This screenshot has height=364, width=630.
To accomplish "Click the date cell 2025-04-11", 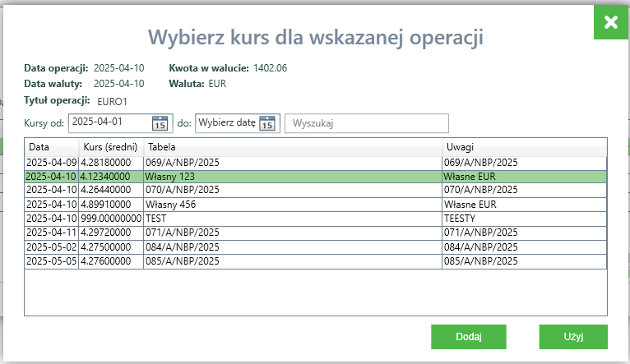I will tap(52, 233).
